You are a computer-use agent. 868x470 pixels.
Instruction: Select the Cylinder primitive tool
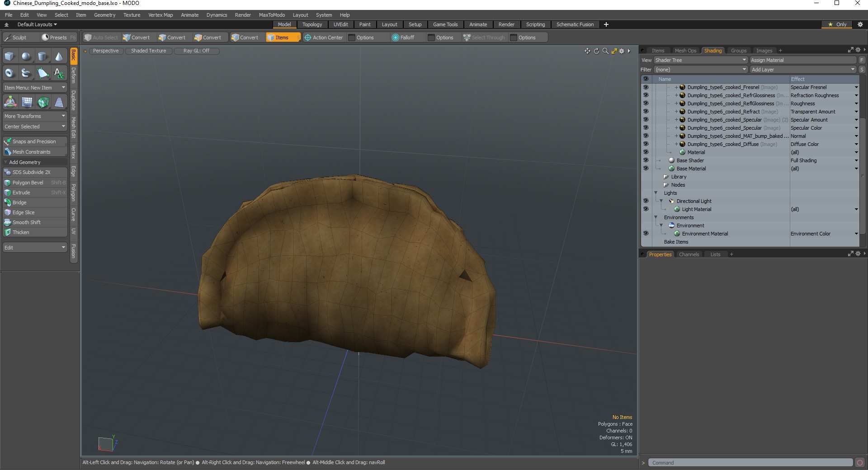point(42,56)
